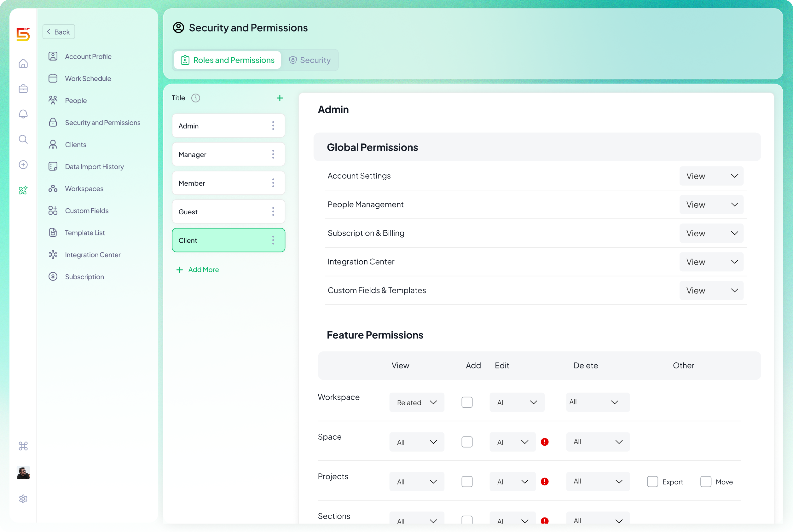The height and width of the screenshot is (532, 793).
Task: Open Integration Center permission View dropdown
Action: (711, 262)
